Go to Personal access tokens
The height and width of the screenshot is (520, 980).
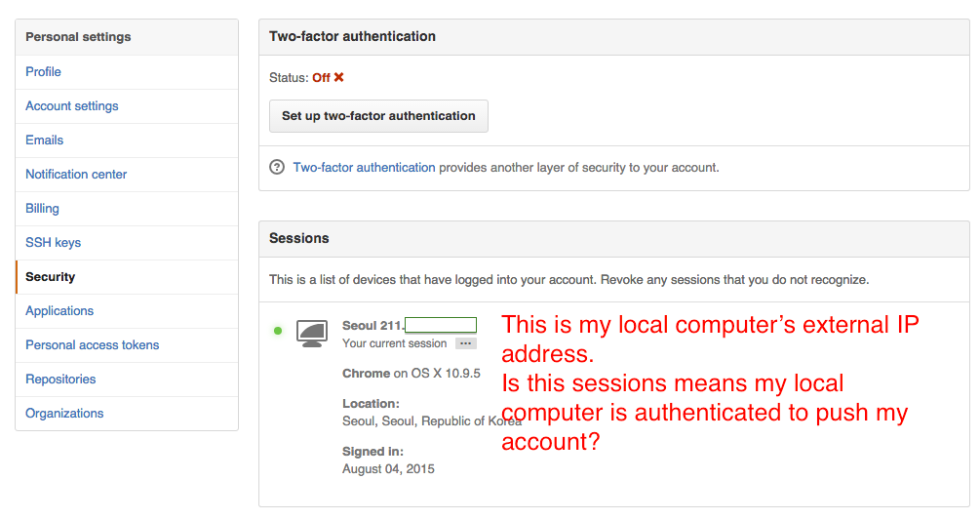[93, 345]
